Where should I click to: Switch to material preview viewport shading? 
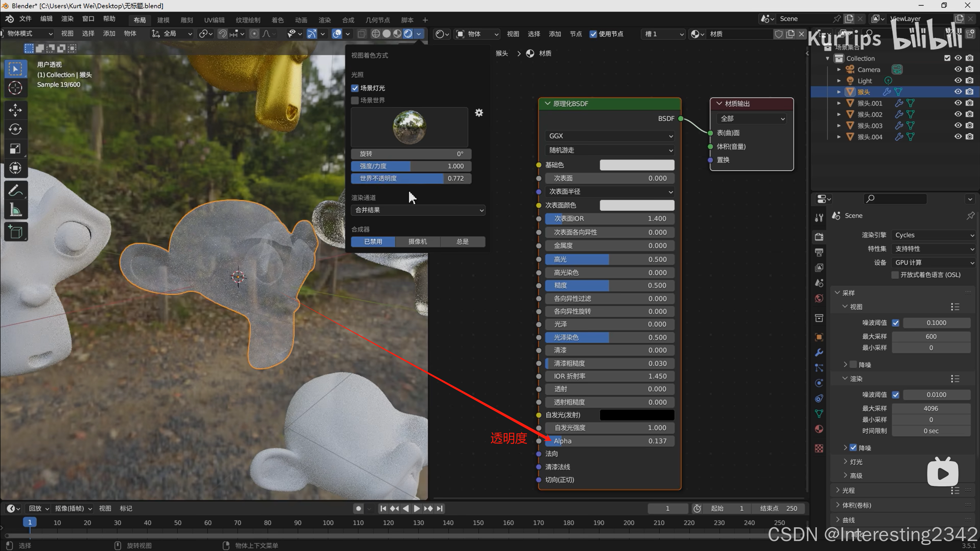click(398, 34)
